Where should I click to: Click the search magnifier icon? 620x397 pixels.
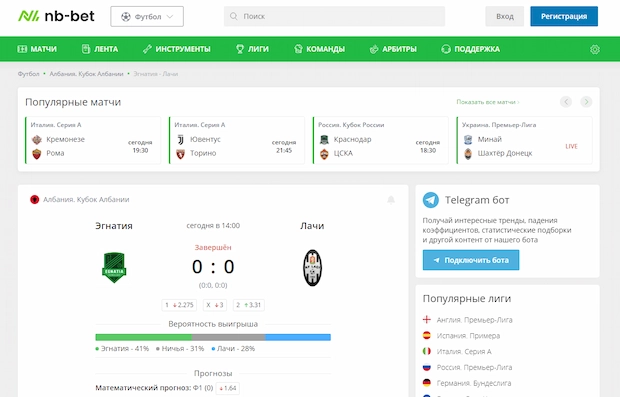(234, 16)
